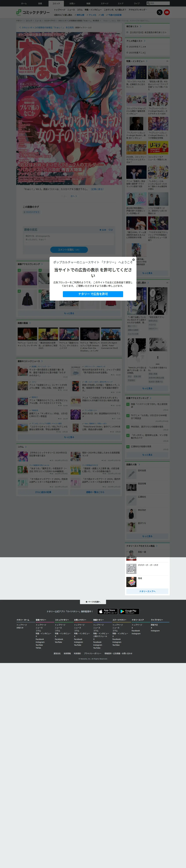Image resolution: width=186 pixels, height=868 pixels.
Task: Click the コミックナタリー logo
Action: [33, 12]
